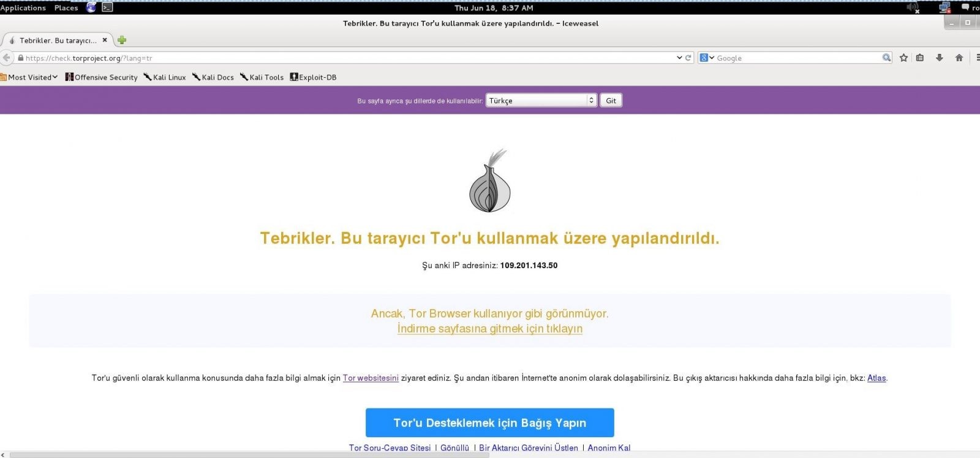This screenshot has height=458, width=980.
Task: Click the muted volume icon in panel
Action: point(913,7)
